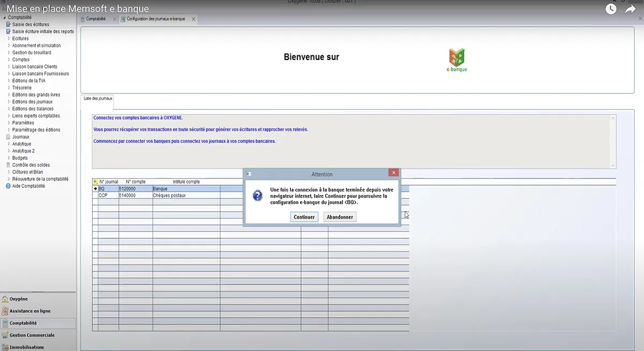The height and width of the screenshot is (351, 644).
Task: Expand Liaison bancaire Fournisseurs node
Action: click(9, 74)
